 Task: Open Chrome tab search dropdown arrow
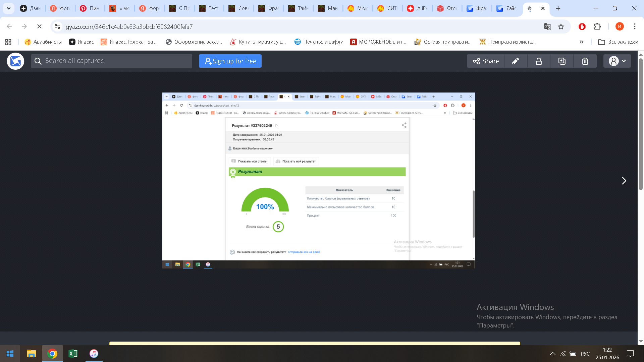[x=8, y=8]
